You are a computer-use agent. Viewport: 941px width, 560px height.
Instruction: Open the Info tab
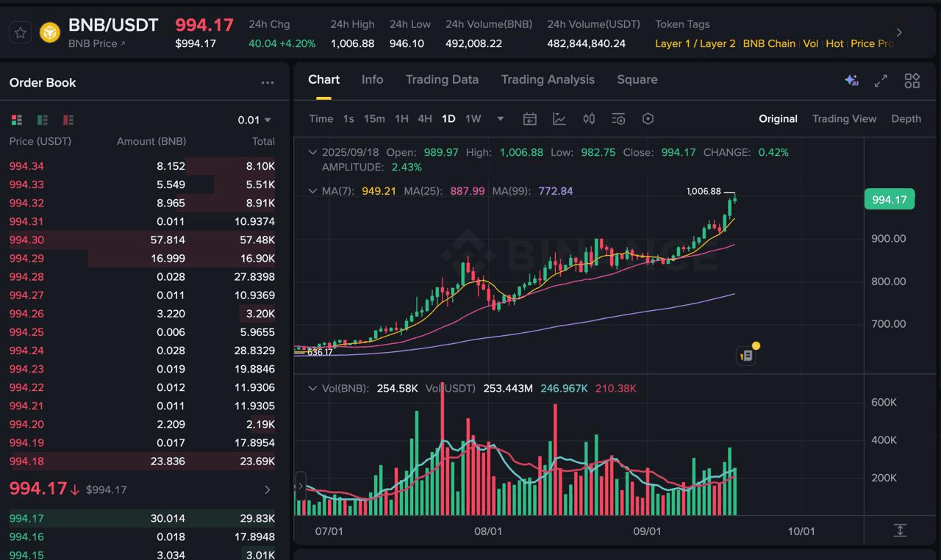tap(372, 79)
